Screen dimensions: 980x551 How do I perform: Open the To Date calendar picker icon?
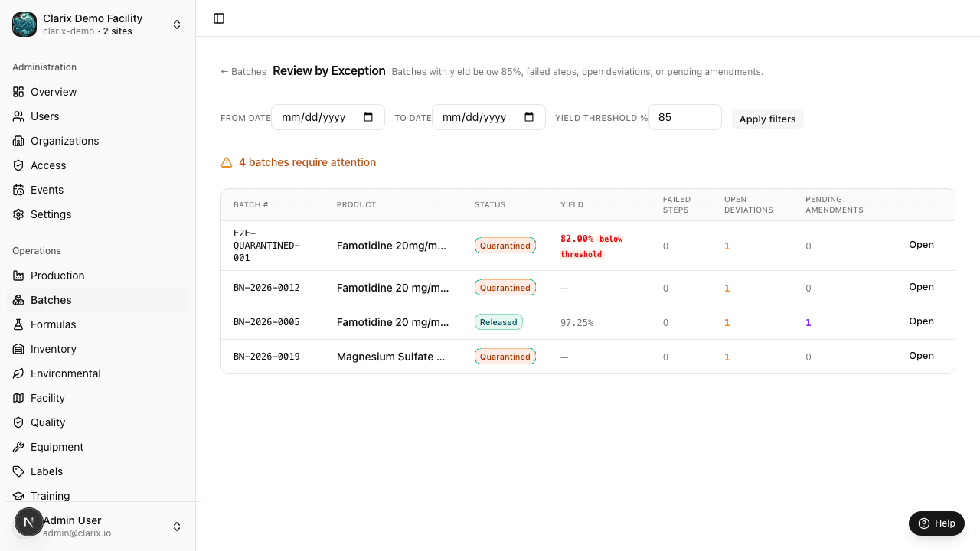pos(529,117)
